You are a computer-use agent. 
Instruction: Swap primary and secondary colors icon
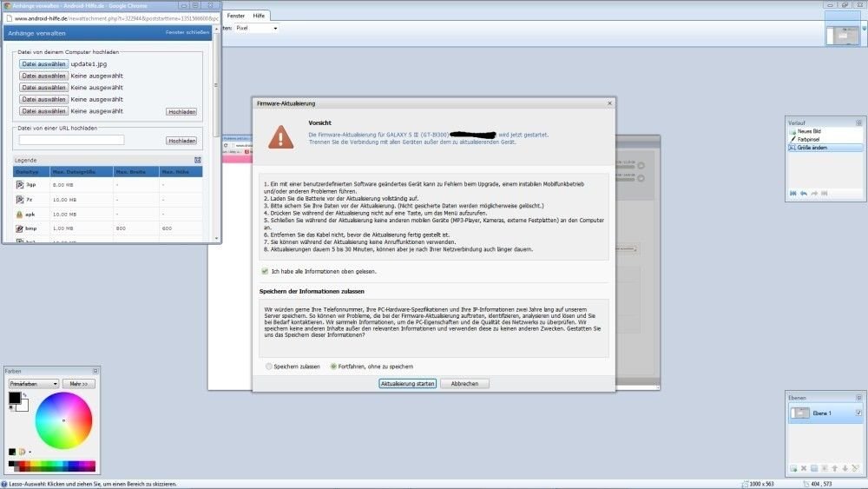click(24, 395)
